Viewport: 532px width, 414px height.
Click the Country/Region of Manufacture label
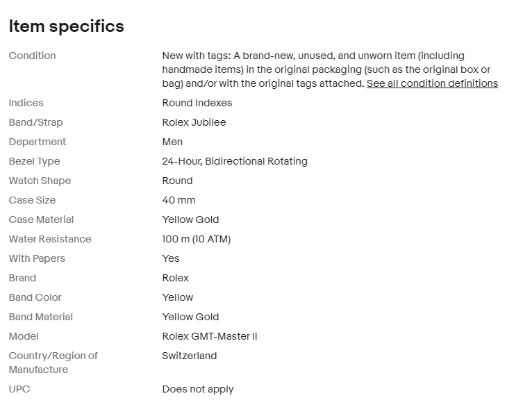coord(53,363)
